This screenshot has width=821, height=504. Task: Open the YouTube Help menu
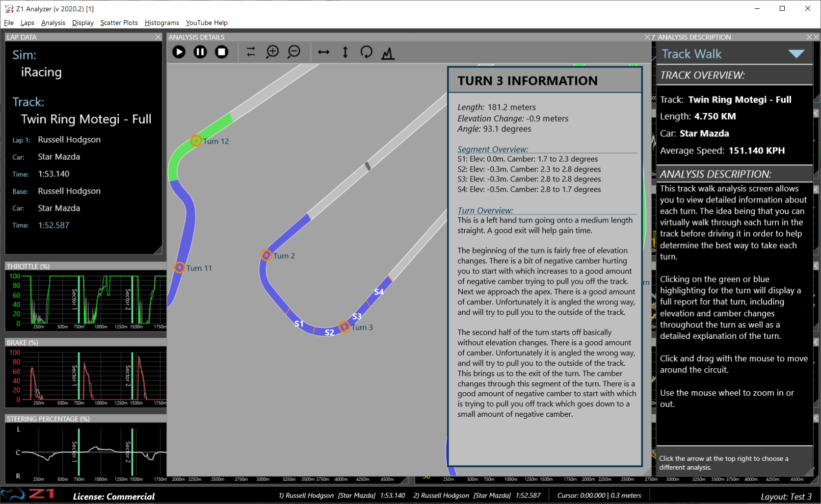pos(207,23)
